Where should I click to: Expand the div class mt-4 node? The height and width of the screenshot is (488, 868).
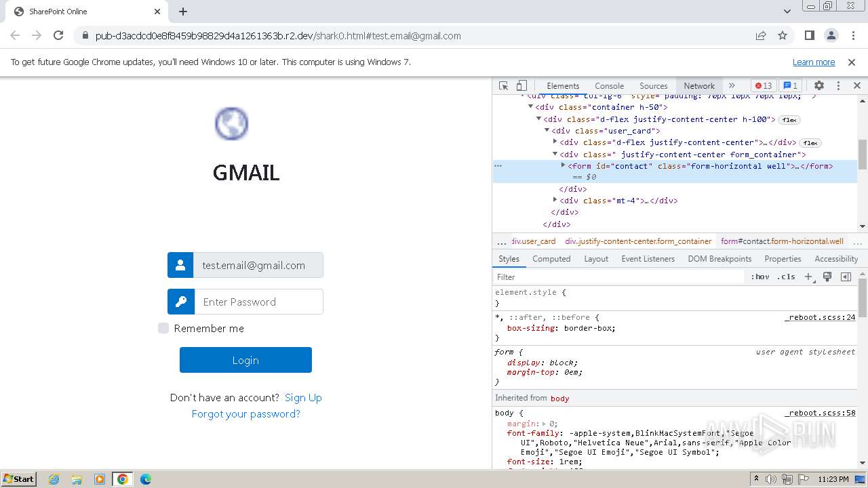tap(555, 200)
